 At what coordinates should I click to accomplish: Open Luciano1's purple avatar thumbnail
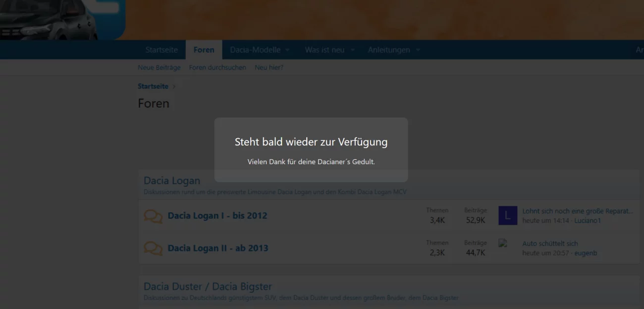508,216
